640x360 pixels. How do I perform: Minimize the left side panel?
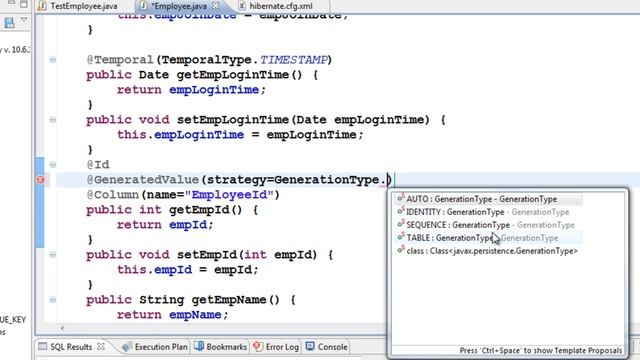pos(12,3)
